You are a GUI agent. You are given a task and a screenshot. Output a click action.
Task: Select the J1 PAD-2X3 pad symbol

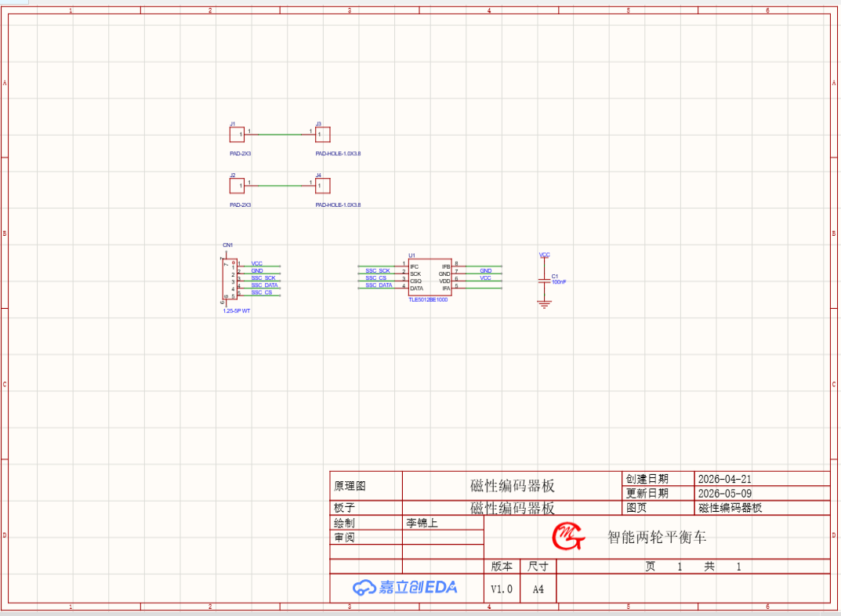[237, 135]
